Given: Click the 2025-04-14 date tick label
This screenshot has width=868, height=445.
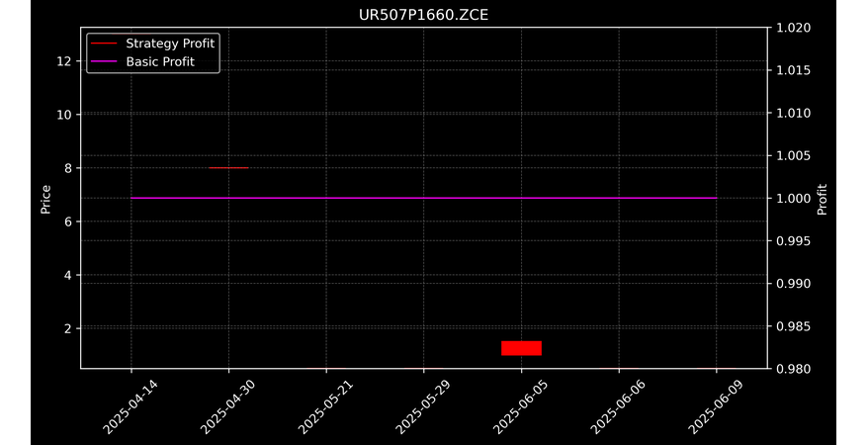Looking at the screenshot, I should (x=130, y=407).
